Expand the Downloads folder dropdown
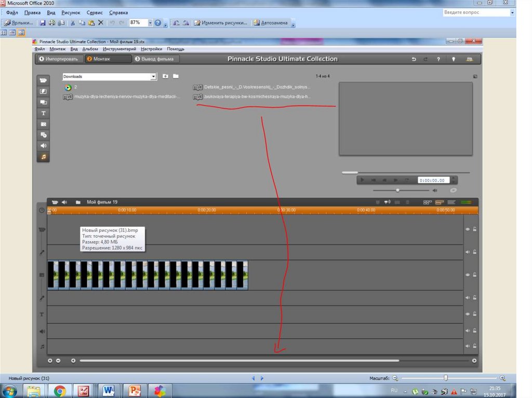Image resolution: width=532 pixels, height=398 pixels. pos(153,77)
